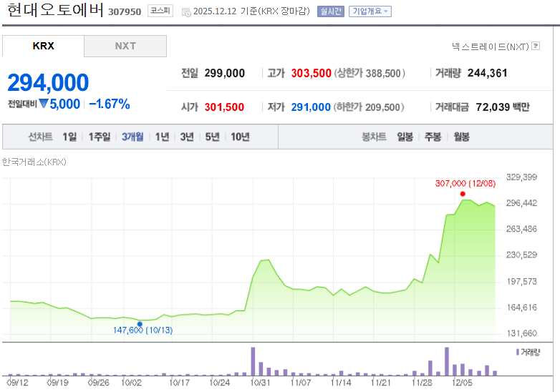Click the 한국거래소(KRX) chart label
This screenshot has width=560, height=392.
point(34,162)
